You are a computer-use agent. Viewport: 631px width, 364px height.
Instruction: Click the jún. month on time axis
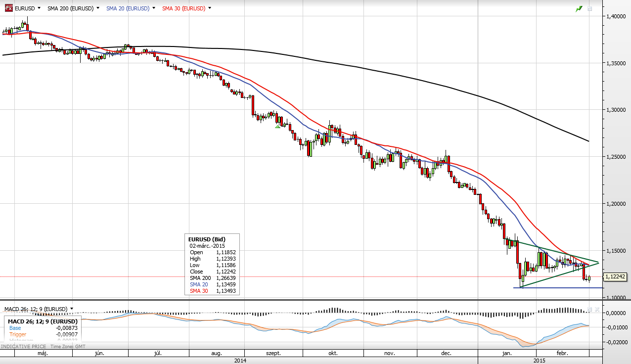99,353
